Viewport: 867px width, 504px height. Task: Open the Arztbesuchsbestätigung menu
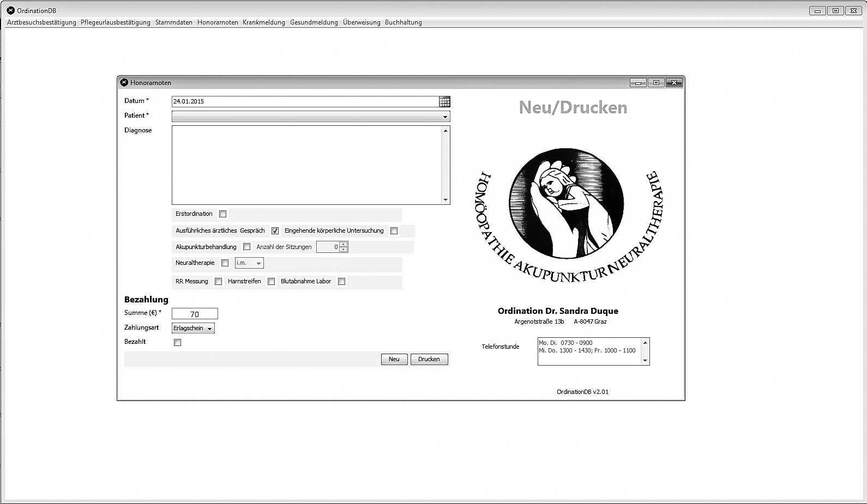[x=41, y=22]
